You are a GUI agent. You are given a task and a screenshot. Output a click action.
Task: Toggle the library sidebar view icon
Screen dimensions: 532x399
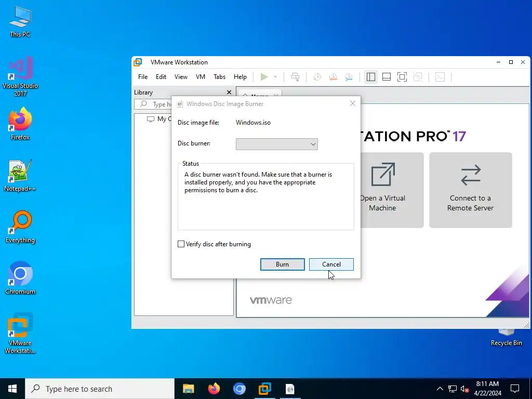pos(371,77)
